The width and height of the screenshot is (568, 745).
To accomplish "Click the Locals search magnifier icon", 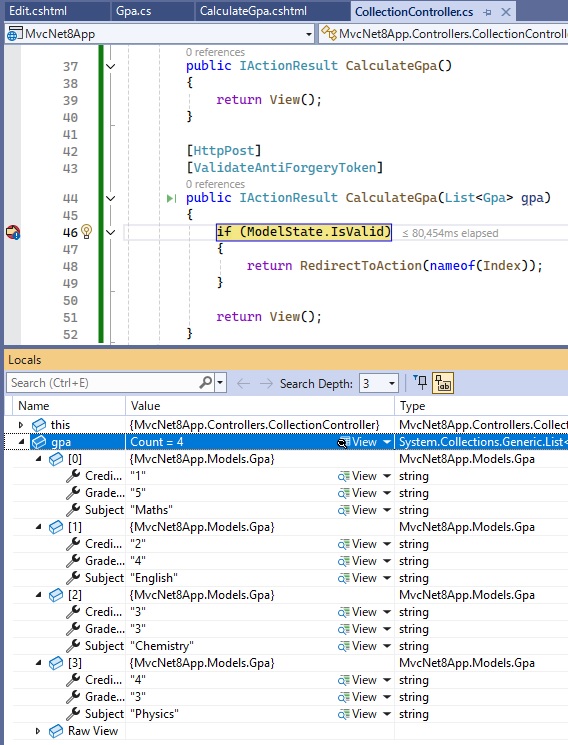I will pyautogui.click(x=206, y=382).
